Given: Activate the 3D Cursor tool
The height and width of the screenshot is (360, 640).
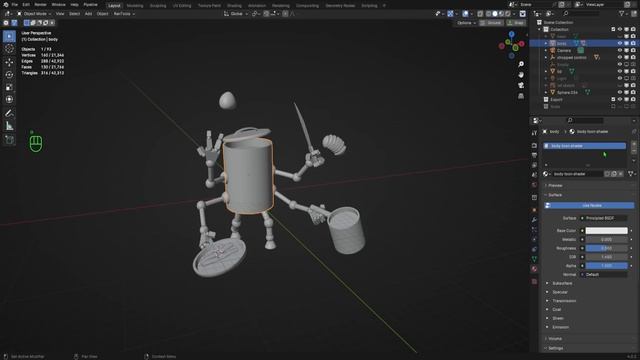Looking at the screenshot, I should pyautogui.click(x=9, y=49).
